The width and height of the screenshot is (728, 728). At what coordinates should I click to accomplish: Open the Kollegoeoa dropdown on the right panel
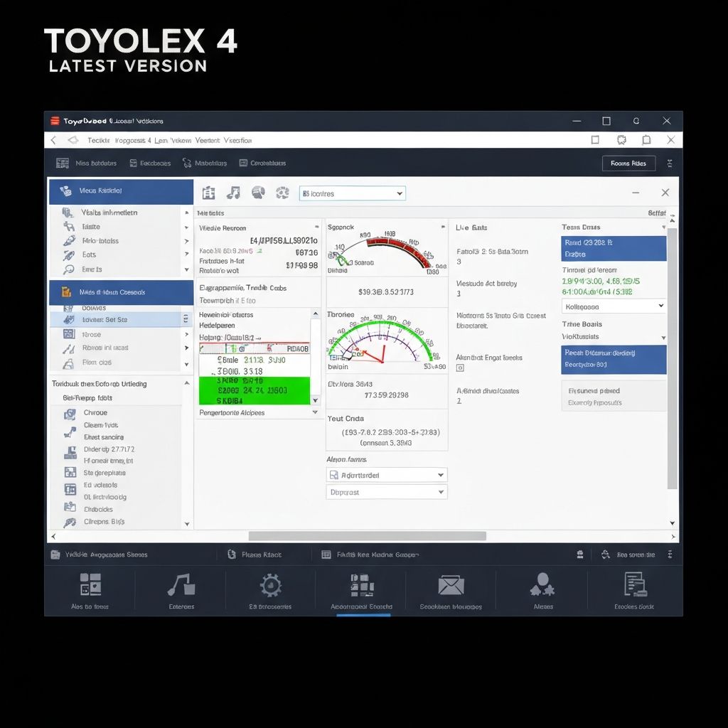click(x=614, y=306)
